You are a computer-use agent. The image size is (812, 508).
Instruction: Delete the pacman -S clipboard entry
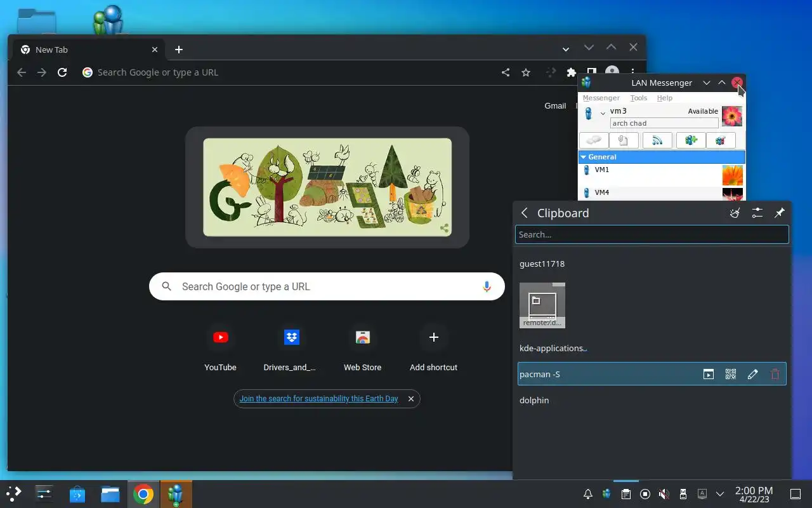775,374
